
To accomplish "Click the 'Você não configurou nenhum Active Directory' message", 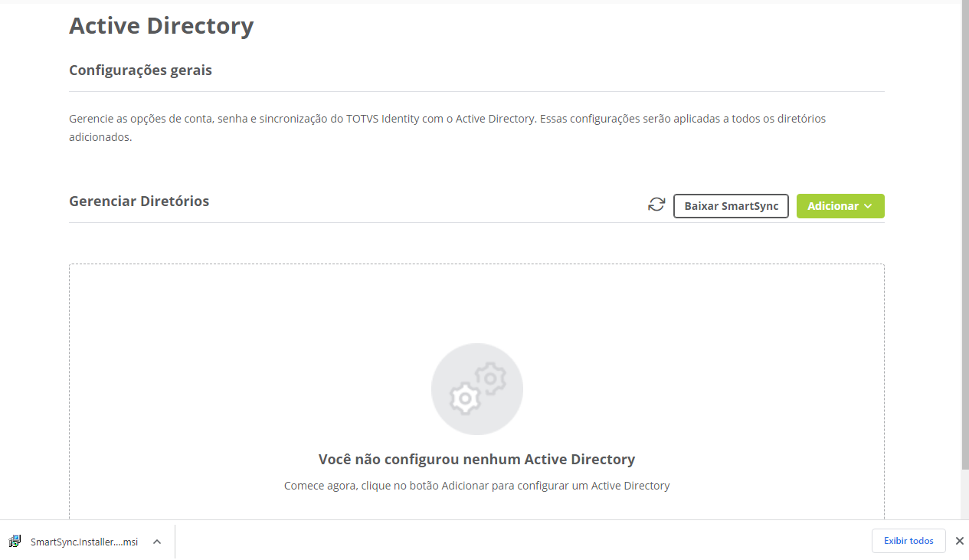I will [x=476, y=460].
